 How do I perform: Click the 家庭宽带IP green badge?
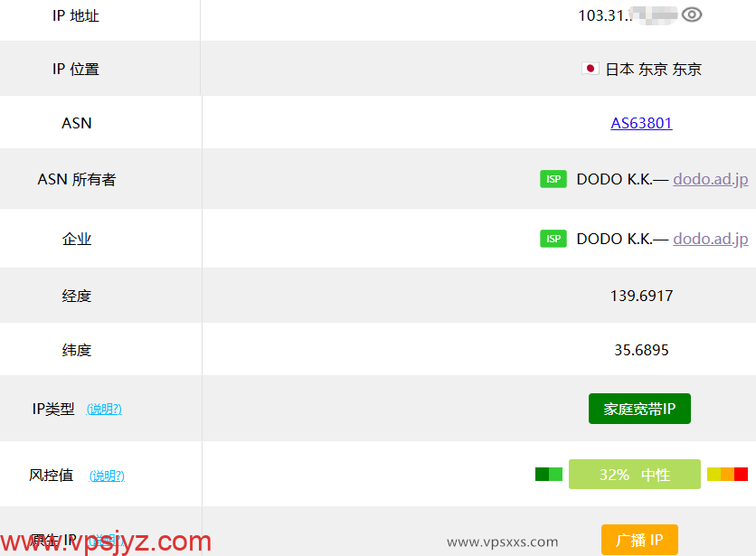tap(639, 409)
